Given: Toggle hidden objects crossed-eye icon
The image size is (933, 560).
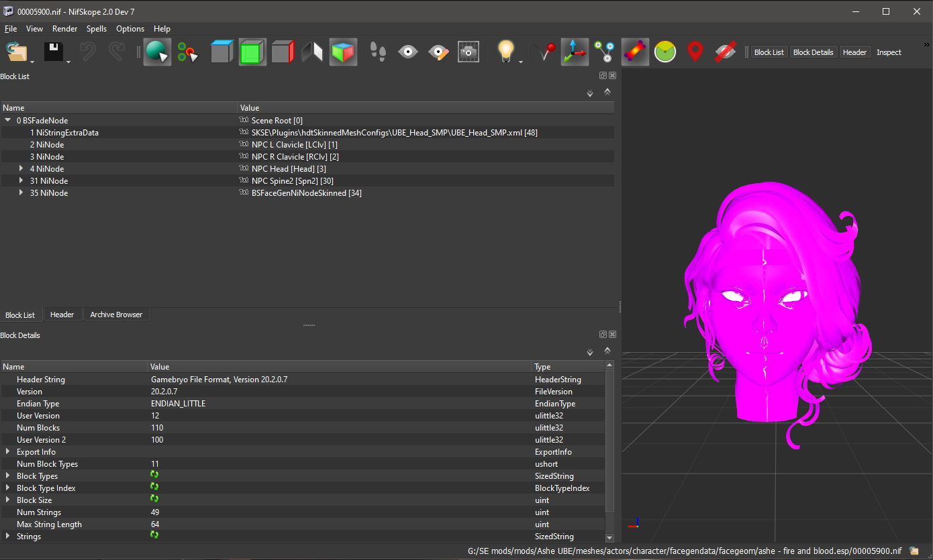Looking at the screenshot, I should coord(726,52).
